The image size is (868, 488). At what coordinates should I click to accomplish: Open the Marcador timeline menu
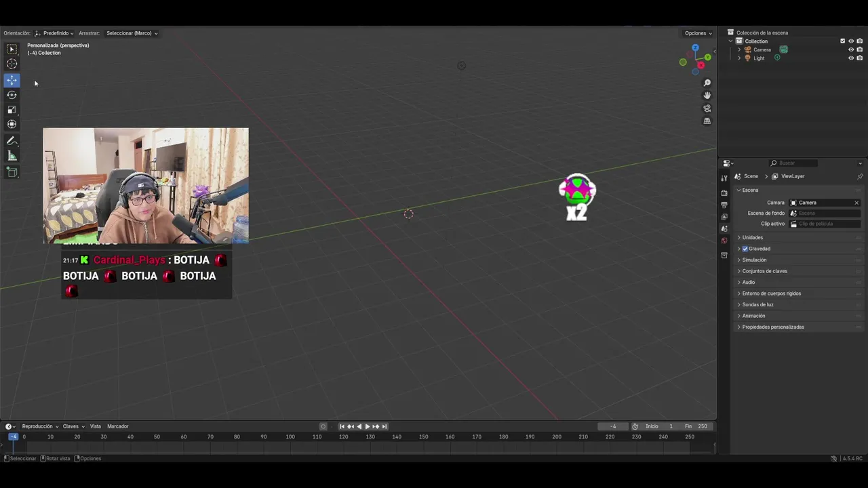pyautogui.click(x=118, y=426)
